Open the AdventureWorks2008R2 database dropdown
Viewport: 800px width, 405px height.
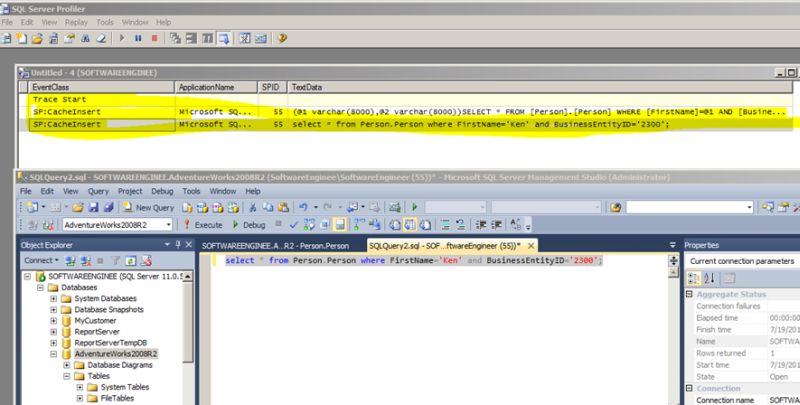click(x=117, y=224)
